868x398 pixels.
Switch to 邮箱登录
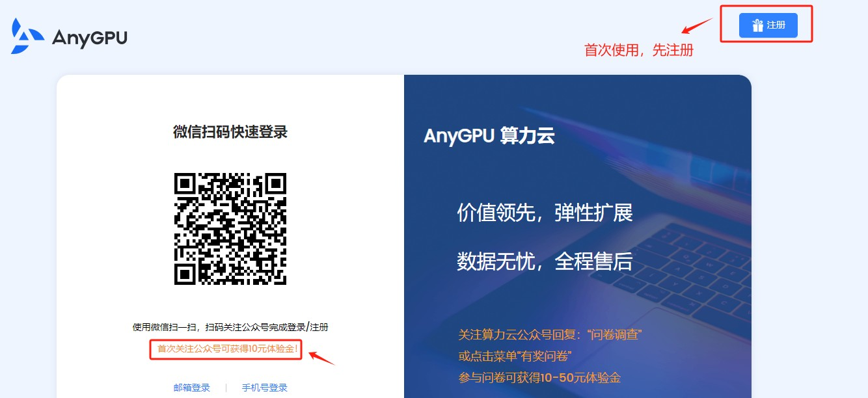[192, 388]
